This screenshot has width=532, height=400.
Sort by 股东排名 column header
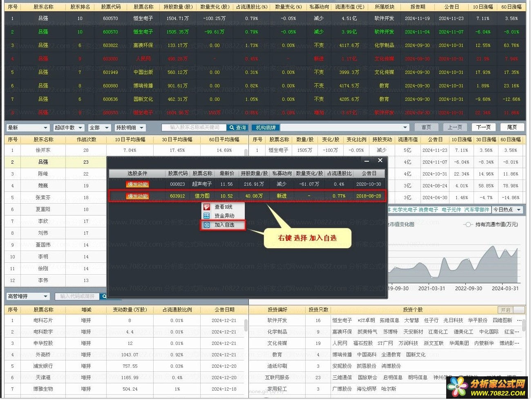(80, 7)
